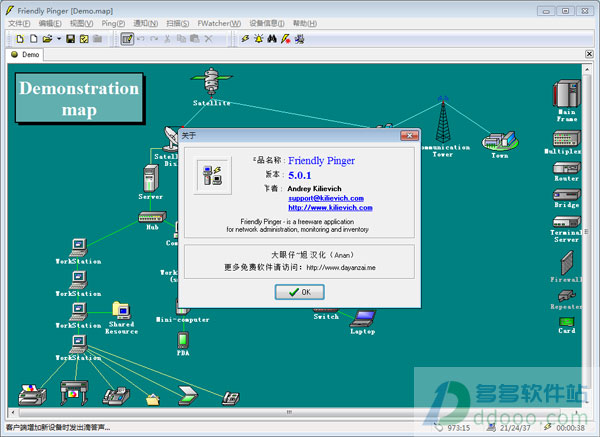Click the Friendly Pinger logo in dialog
The width and height of the screenshot is (600, 437).
point(212,176)
